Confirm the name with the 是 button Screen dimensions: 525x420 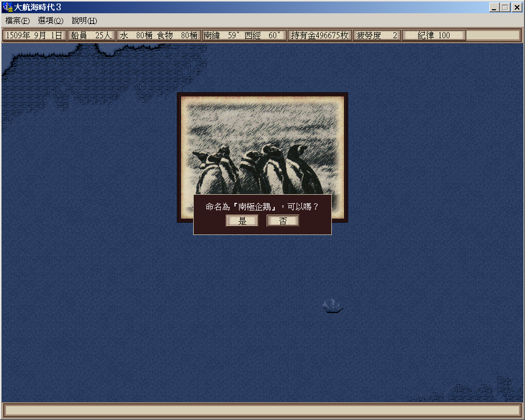(x=242, y=221)
